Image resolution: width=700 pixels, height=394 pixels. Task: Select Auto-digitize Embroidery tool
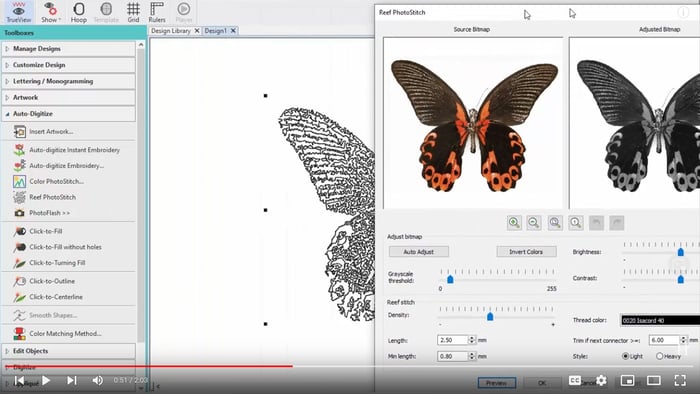[59, 166]
